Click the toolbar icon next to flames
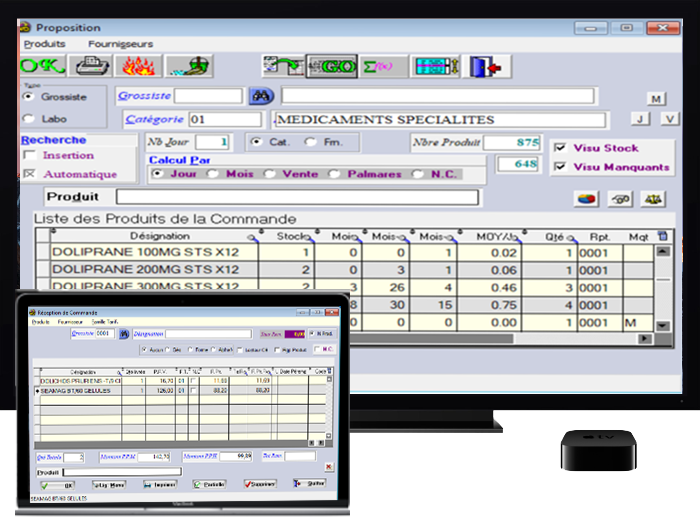The width and height of the screenshot is (700, 517). pos(189,66)
